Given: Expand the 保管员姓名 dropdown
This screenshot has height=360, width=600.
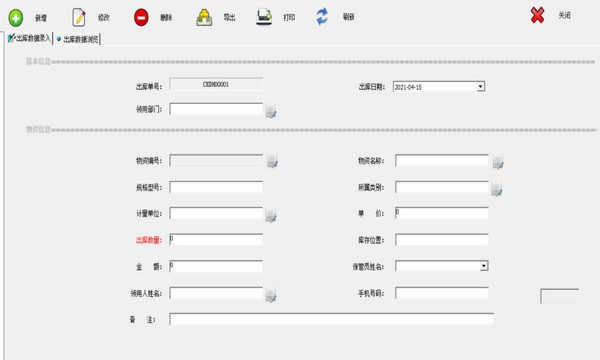Looking at the screenshot, I should pos(484,266).
